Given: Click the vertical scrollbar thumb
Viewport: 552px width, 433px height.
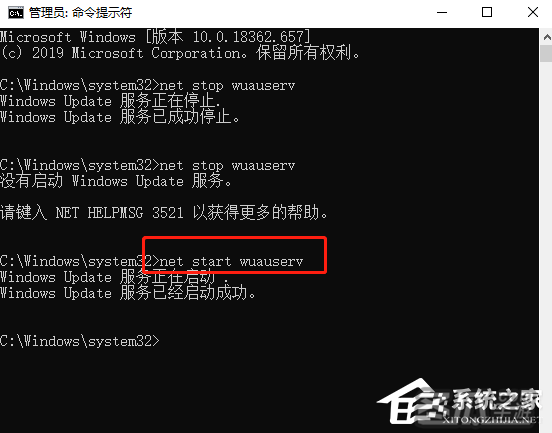Looking at the screenshot, I should point(546,54).
